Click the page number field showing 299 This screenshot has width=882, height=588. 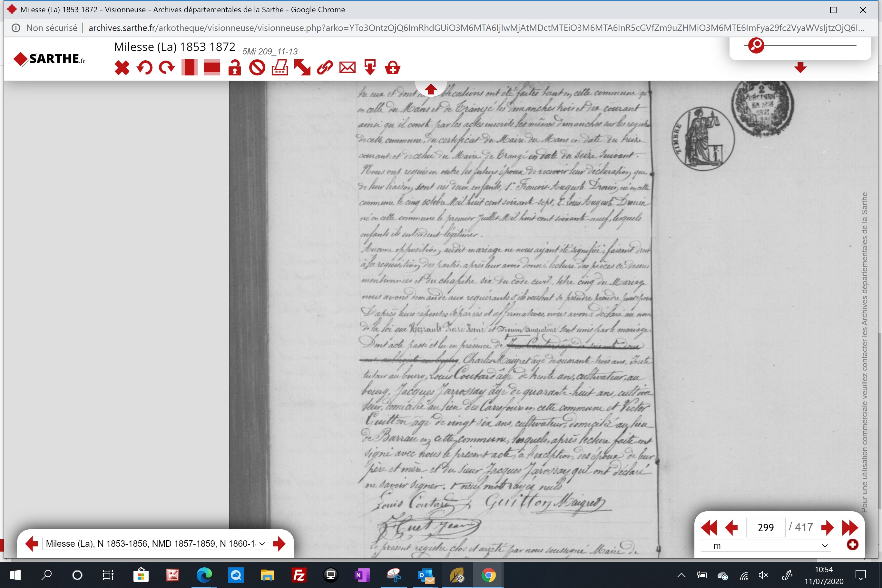click(x=765, y=528)
